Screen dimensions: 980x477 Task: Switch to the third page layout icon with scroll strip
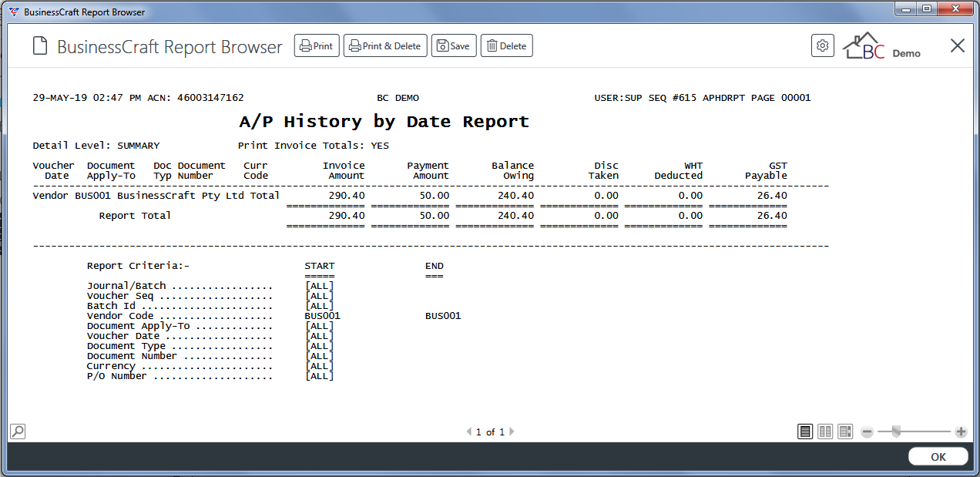click(845, 432)
